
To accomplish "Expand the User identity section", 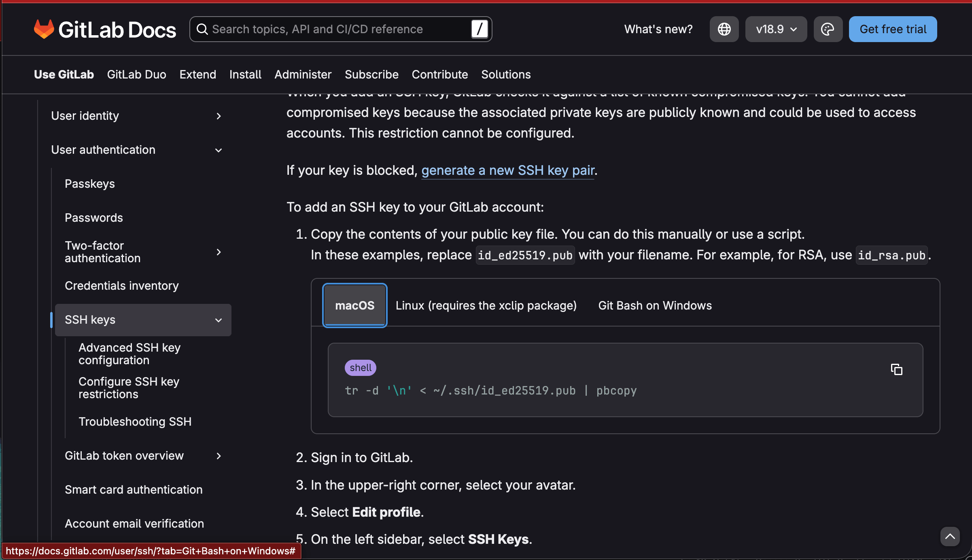I will (x=219, y=116).
